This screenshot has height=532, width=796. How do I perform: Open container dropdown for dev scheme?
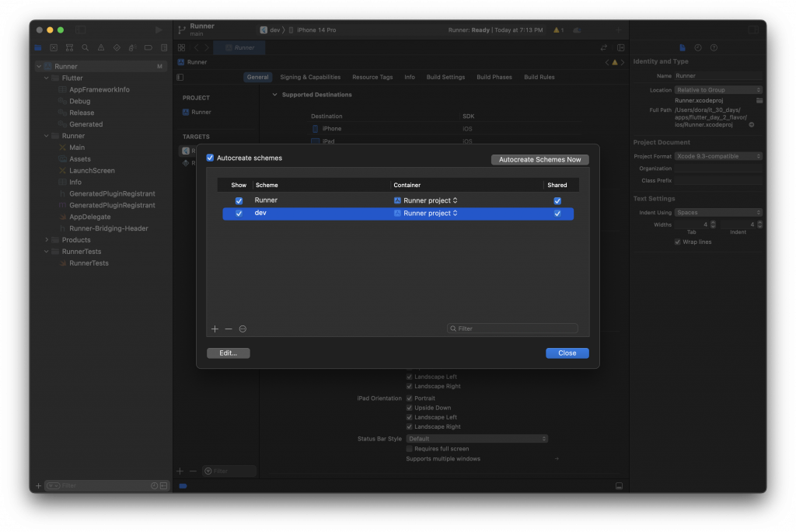pos(426,213)
